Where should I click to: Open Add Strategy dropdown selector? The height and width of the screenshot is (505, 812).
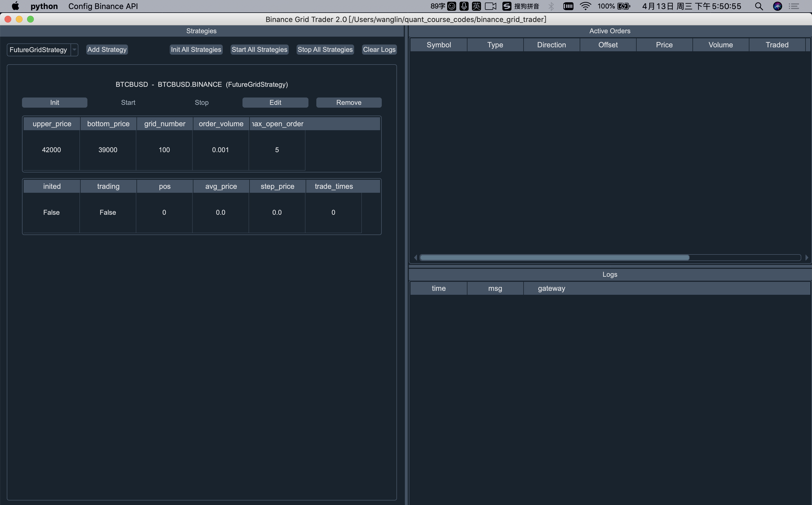74,49
